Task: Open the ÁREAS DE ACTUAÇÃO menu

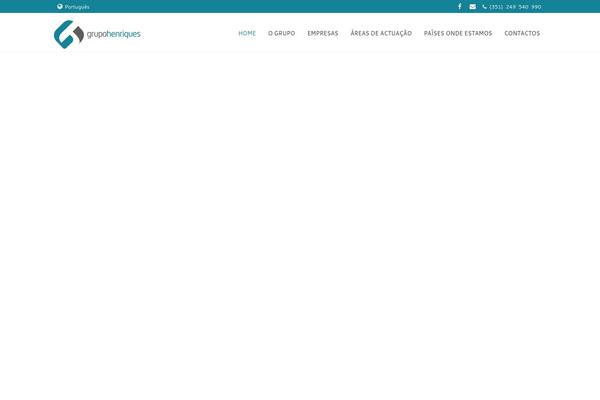Action: 381,33
